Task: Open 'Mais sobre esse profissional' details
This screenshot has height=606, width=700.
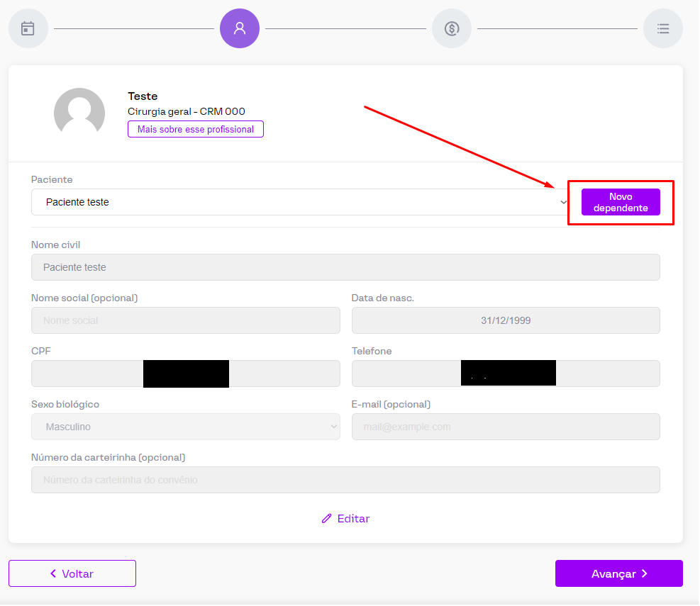Action: tap(196, 129)
